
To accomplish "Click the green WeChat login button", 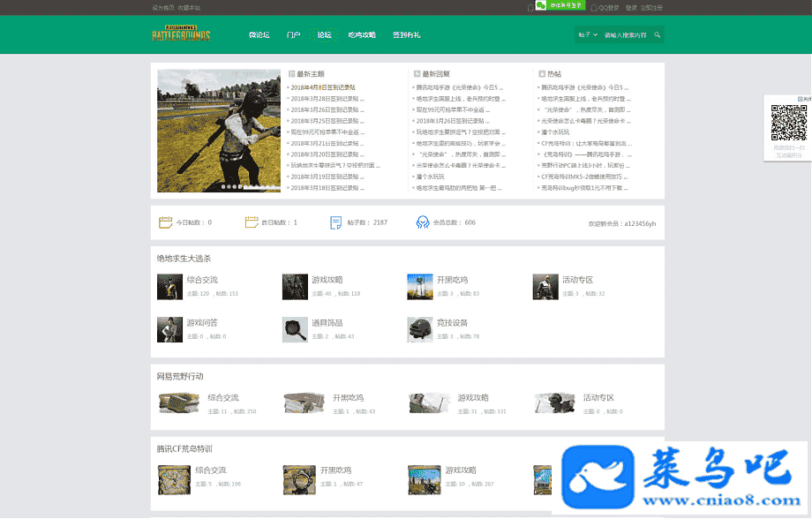I will (565, 6).
